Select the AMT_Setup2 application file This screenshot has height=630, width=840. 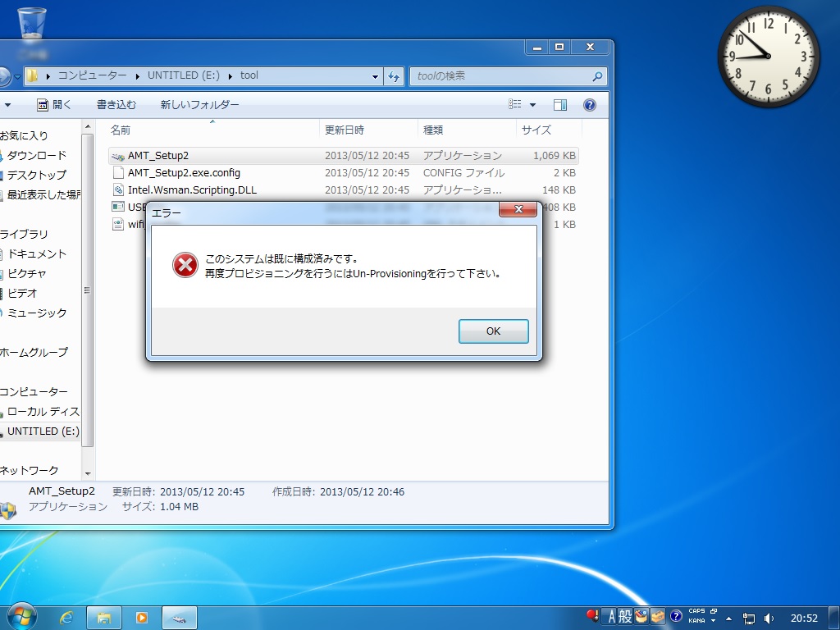pyautogui.click(x=343, y=155)
